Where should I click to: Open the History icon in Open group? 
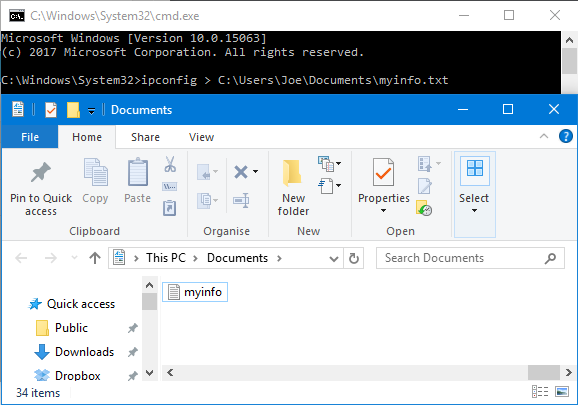coord(424,208)
